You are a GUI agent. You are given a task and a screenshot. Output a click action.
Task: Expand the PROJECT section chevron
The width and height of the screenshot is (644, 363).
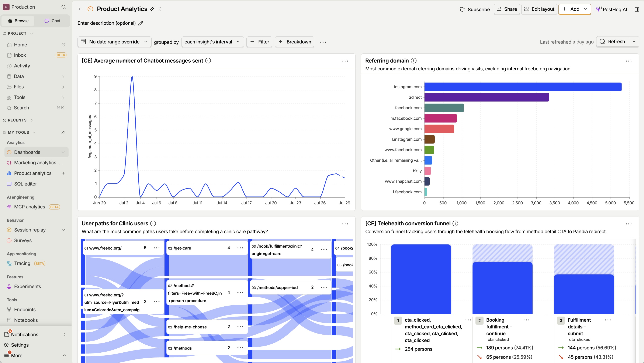(31, 34)
